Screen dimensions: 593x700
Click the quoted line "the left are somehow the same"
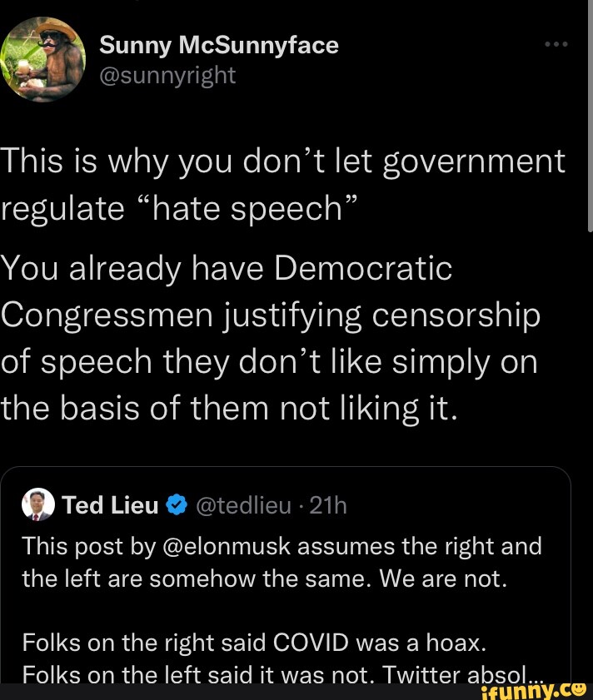264,578
